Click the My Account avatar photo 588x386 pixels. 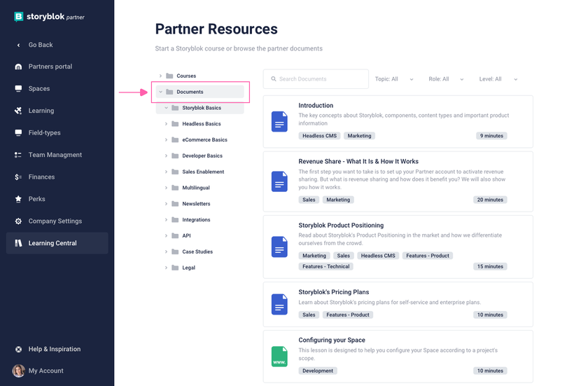[x=18, y=371]
